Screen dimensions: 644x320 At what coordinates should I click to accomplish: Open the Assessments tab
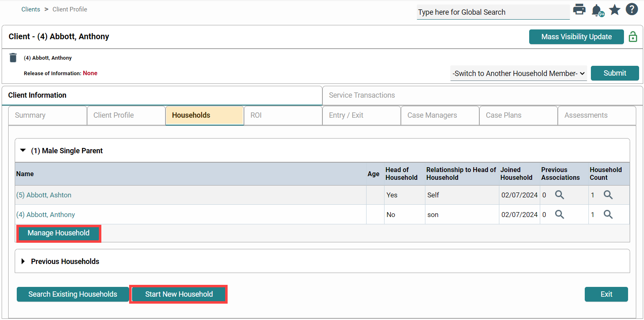(x=597, y=115)
